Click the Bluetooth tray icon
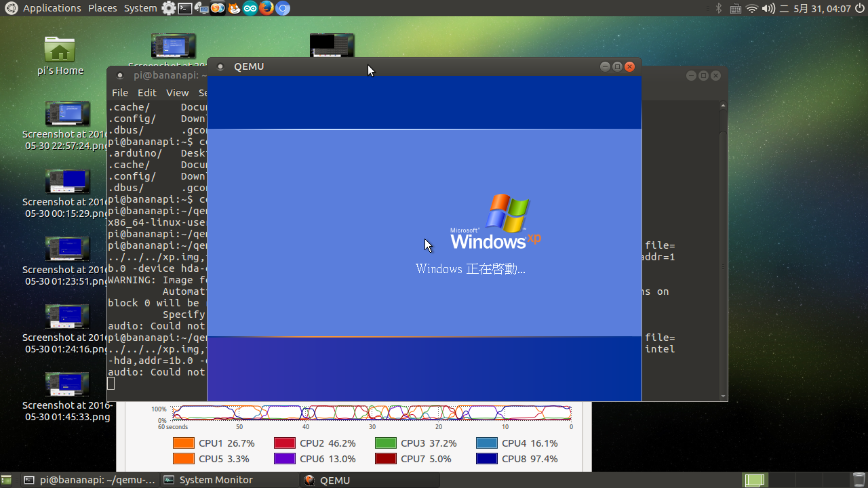 [719, 8]
